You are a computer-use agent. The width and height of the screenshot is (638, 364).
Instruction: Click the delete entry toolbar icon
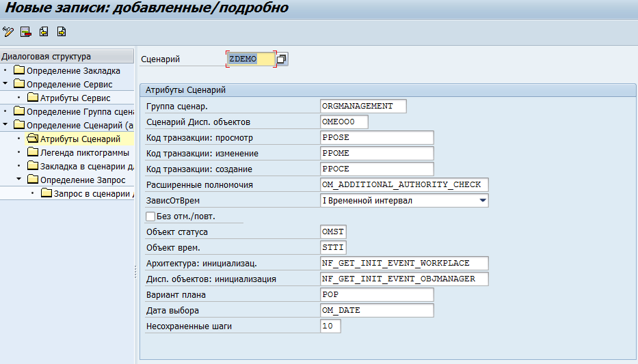click(x=26, y=31)
